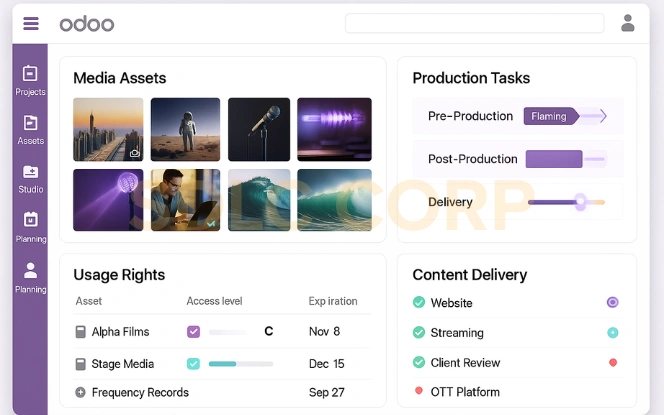Open the microphone thumbnail
664x415 pixels.
point(259,130)
